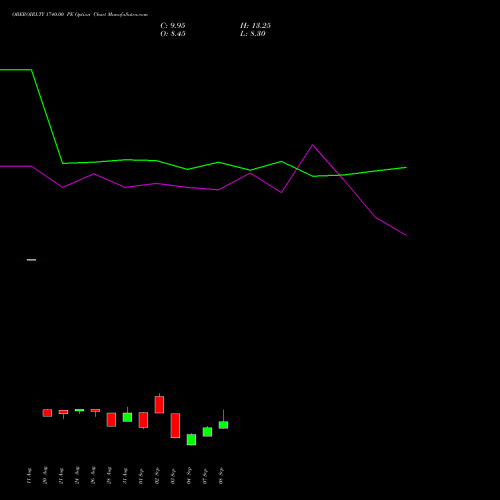Select the green candlestick for 31 Aug
Viewport: 500px width, 500px height.
pos(127,417)
